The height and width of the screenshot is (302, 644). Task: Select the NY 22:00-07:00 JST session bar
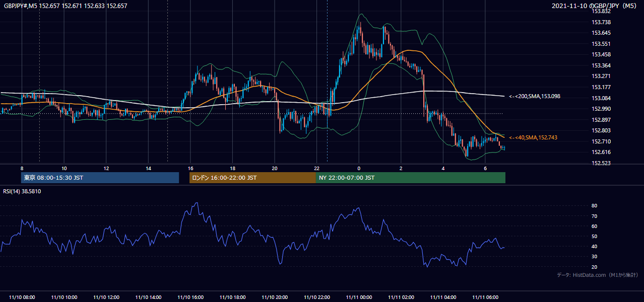click(x=411, y=178)
